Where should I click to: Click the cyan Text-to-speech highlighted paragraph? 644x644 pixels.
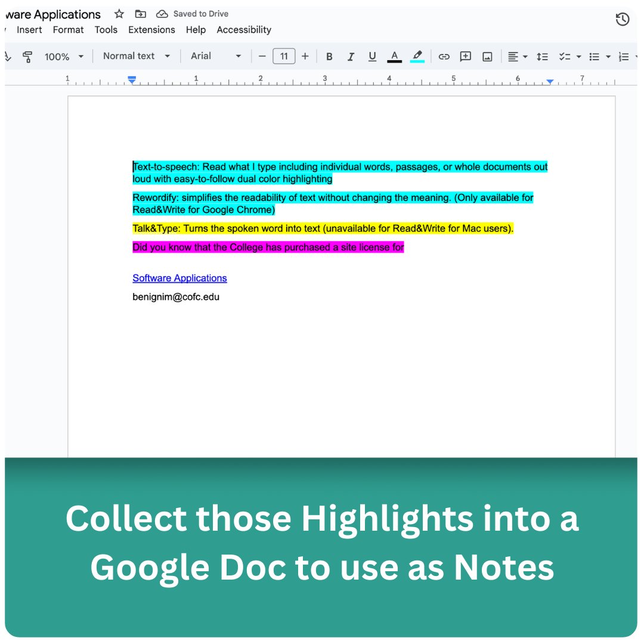tap(340, 173)
